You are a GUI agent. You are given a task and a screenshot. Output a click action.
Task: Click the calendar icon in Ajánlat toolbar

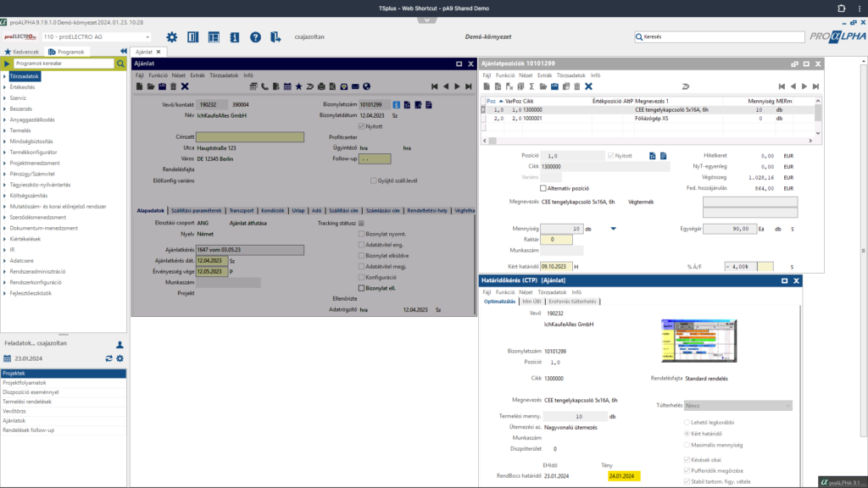point(287,86)
